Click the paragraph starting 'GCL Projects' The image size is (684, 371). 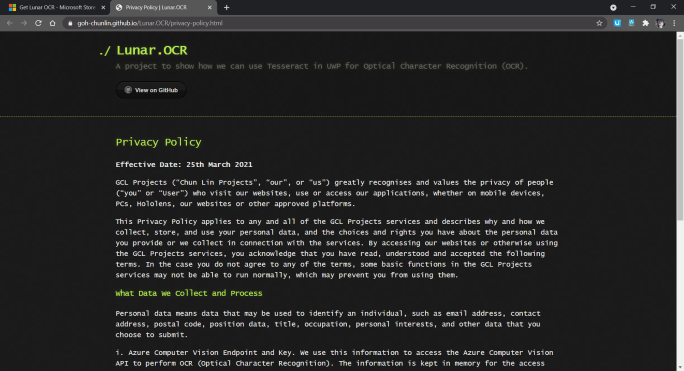(334, 193)
